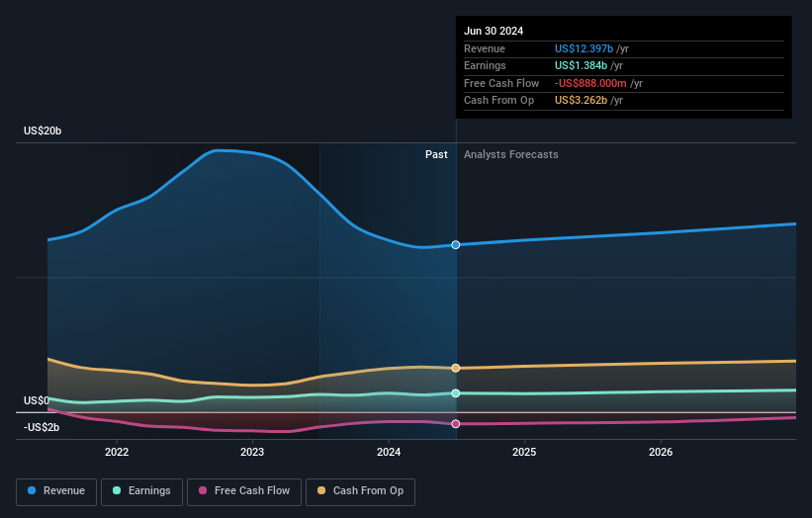Click the orange Cash From Op legend dot
Image resolution: width=812 pixels, height=518 pixels.
(x=321, y=490)
